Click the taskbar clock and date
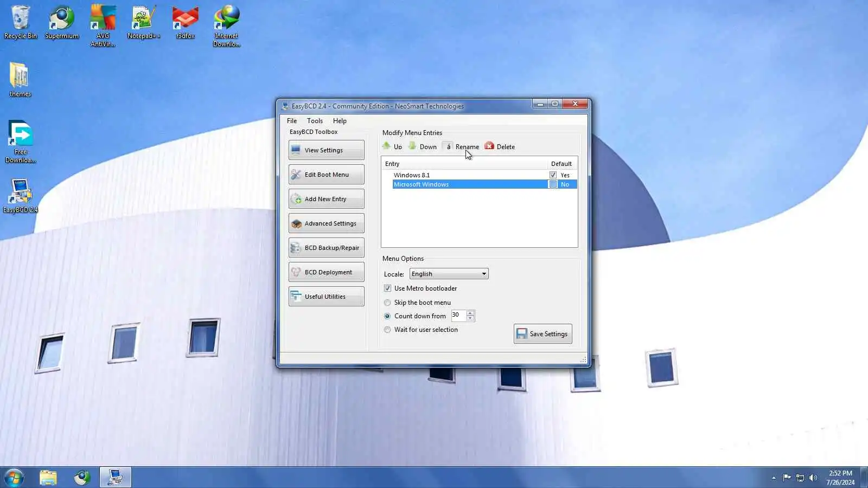Screen dimensions: 868x488 click(x=840, y=478)
